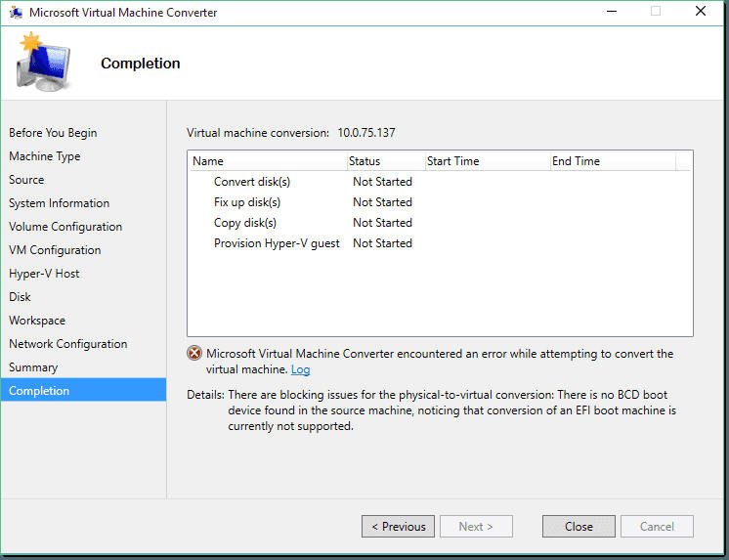The image size is (729, 560).
Task: Minimize the converter window
Action: pyautogui.click(x=612, y=11)
